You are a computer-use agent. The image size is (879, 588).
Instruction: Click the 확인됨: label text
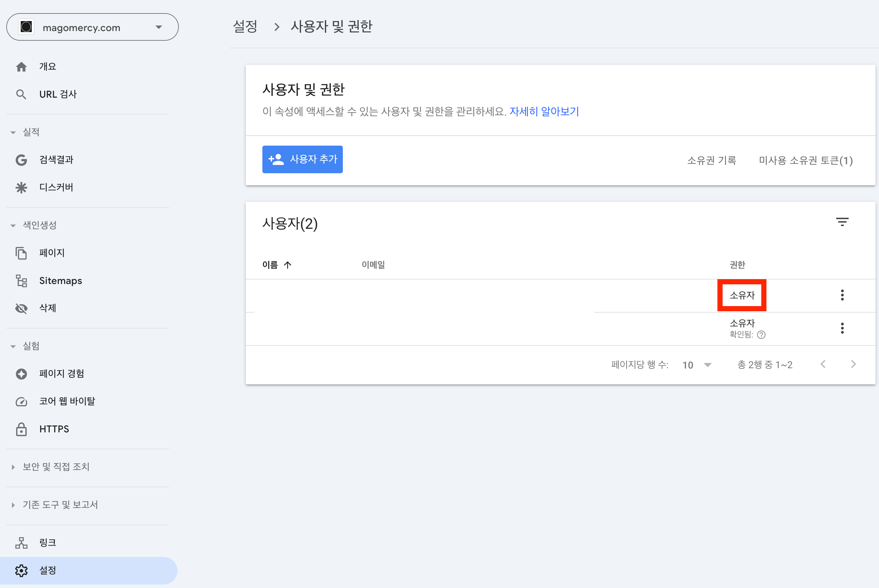click(x=741, y=334)
